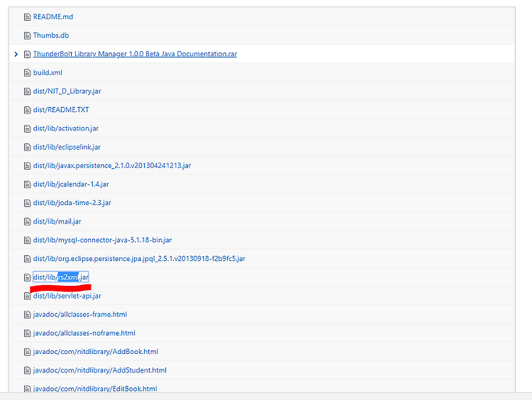This screenshot has height=400, width=532.
Task: Click file icon beside javax.persistence jar
Action: (27, 166)
